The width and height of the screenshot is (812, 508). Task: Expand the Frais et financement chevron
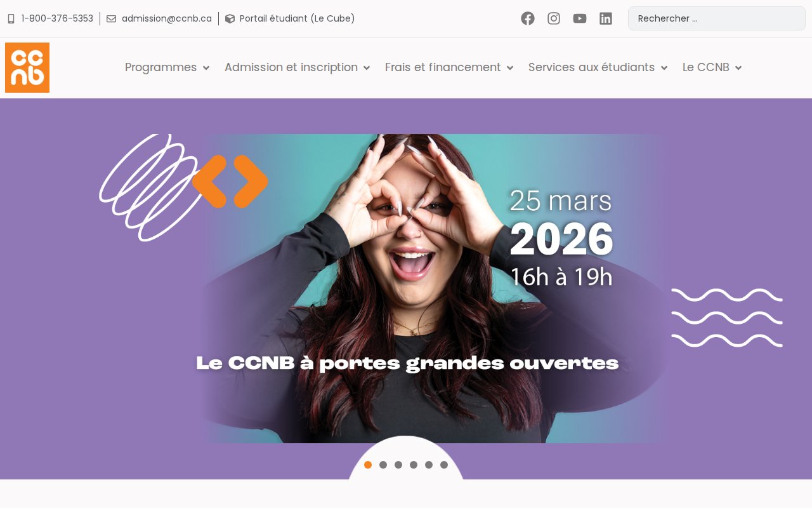pos(510,68)
